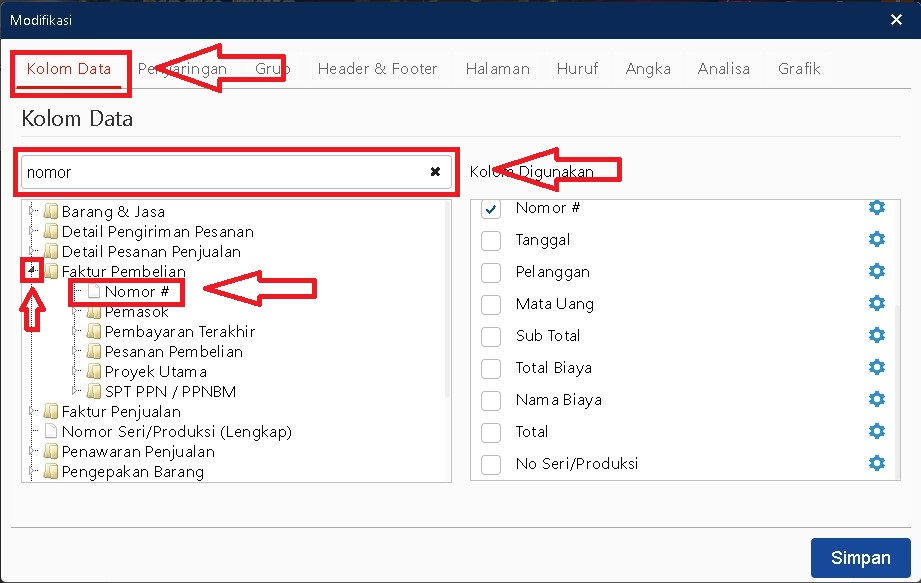Switch to the Header & Footer tab
The image size is (921, 583).
coord(377,69)
